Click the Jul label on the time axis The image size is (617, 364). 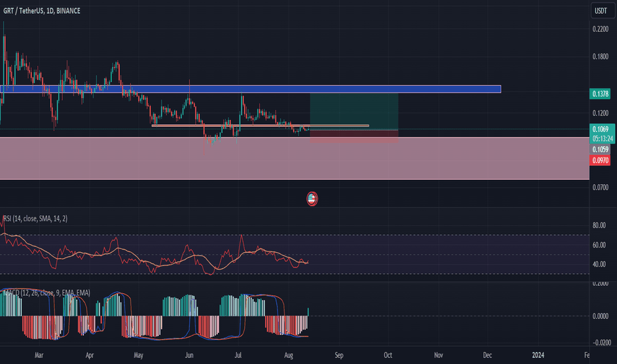[x=238, y=355]
